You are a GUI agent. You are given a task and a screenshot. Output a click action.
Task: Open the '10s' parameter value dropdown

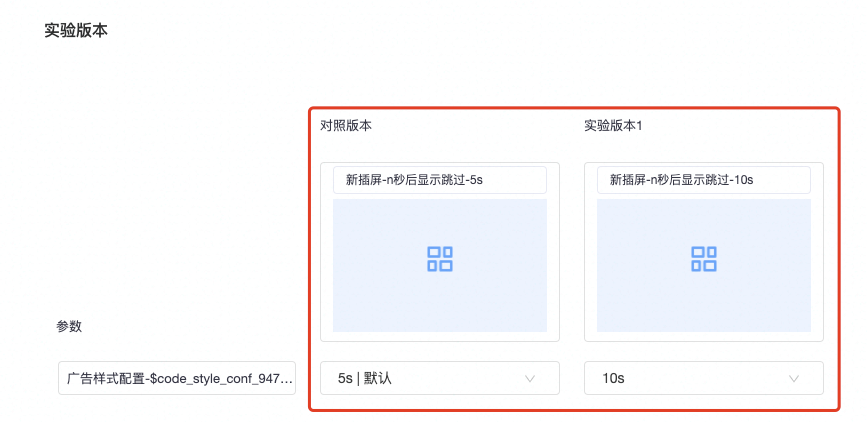click(x=704, y=378)
